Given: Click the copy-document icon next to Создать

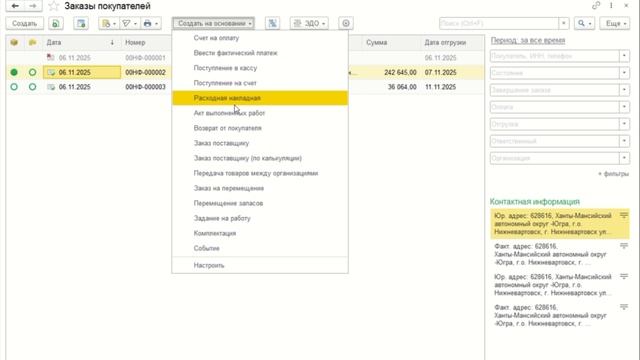Looking at the screenshot, I should (x=56, y=24).
